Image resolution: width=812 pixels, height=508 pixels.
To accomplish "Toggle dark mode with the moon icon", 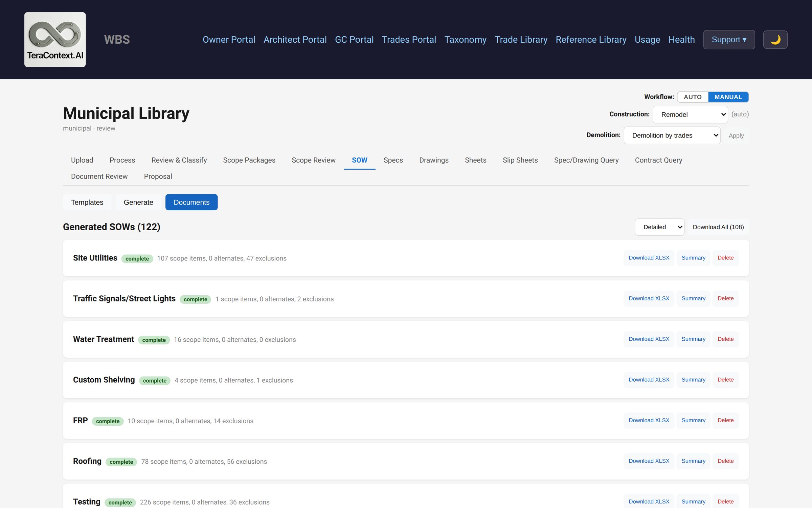I will (775, 40).
